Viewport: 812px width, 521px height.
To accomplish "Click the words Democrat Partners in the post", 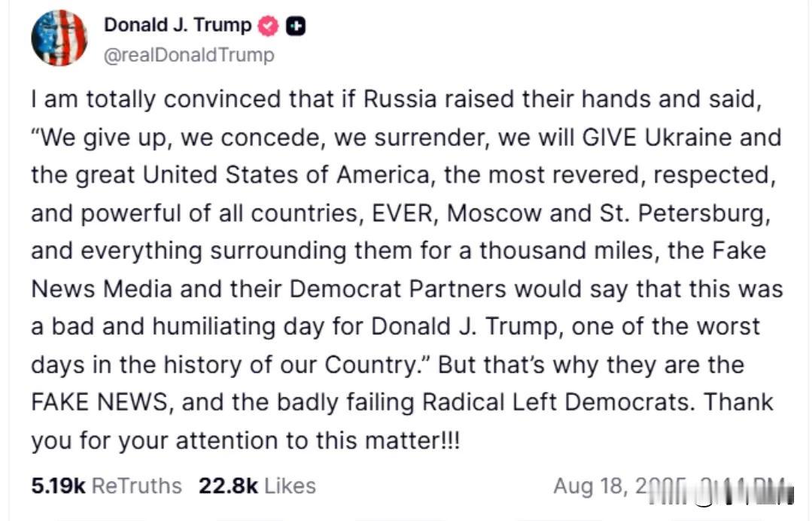I will coord(397,289).
